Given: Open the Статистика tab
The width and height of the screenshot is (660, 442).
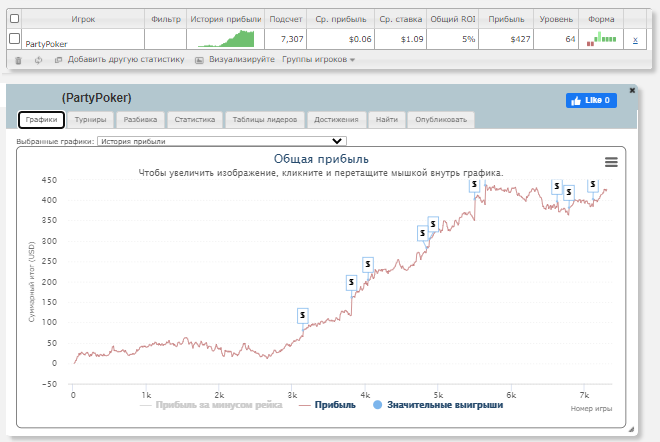Looking at the screenshot, I should pyautogui.click(x=194, y=120).
